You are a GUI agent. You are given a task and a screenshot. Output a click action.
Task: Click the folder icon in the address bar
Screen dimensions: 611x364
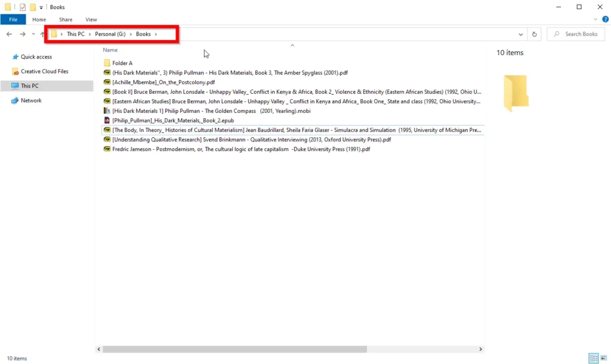(54, 34)
